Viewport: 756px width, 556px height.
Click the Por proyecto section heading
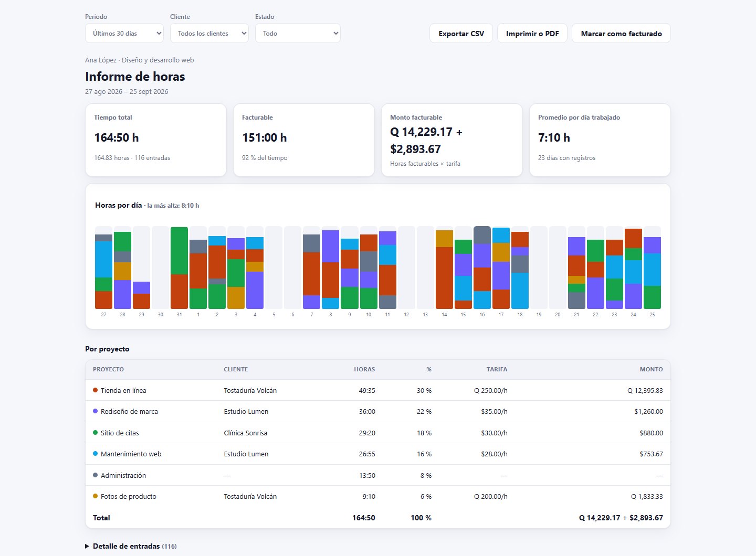click(x=107, y=349)
